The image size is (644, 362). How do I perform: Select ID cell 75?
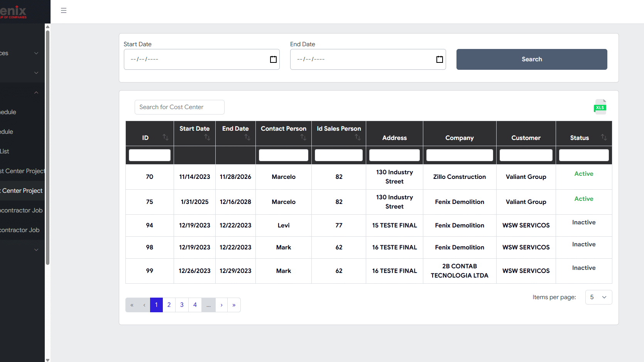click(150, 202)
